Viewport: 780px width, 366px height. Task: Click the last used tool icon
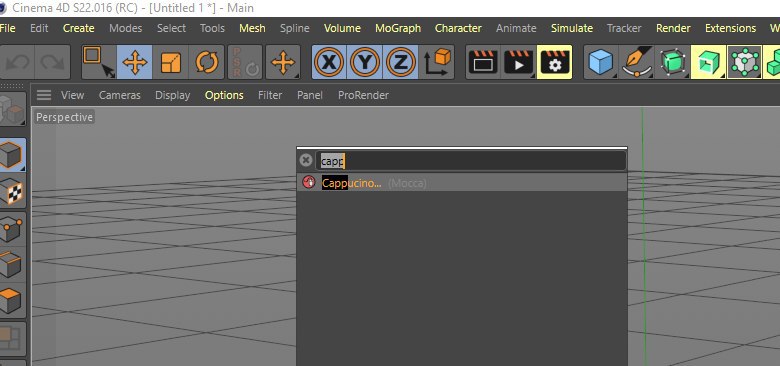[283, 63]
